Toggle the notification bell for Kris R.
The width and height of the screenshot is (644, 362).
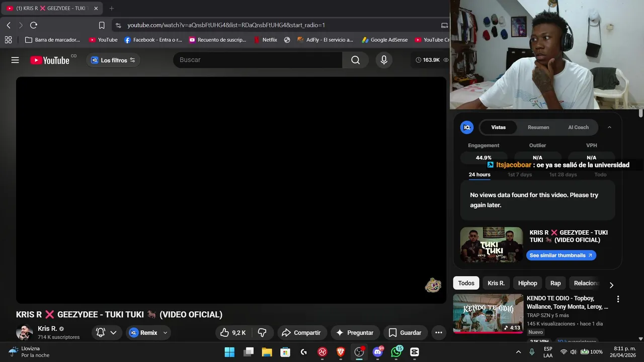pos(101,332)
